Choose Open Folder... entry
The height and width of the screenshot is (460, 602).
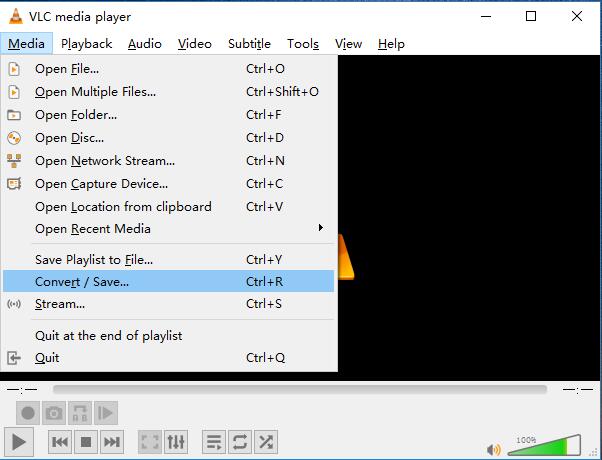169,115
